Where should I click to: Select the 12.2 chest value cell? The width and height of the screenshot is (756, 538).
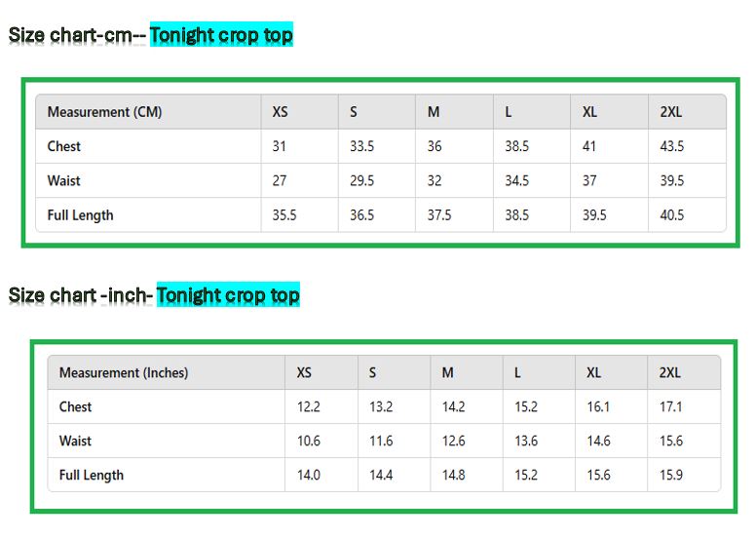coord(309,406)
